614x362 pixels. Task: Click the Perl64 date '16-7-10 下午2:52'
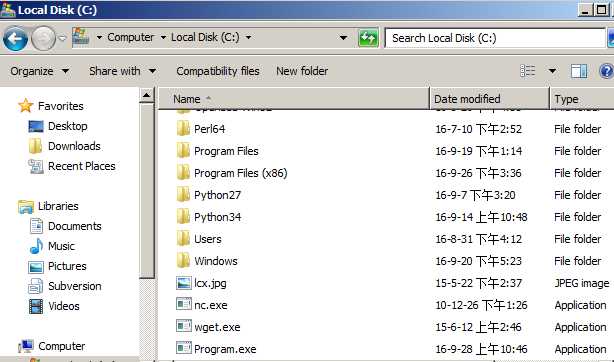[479, 129]
